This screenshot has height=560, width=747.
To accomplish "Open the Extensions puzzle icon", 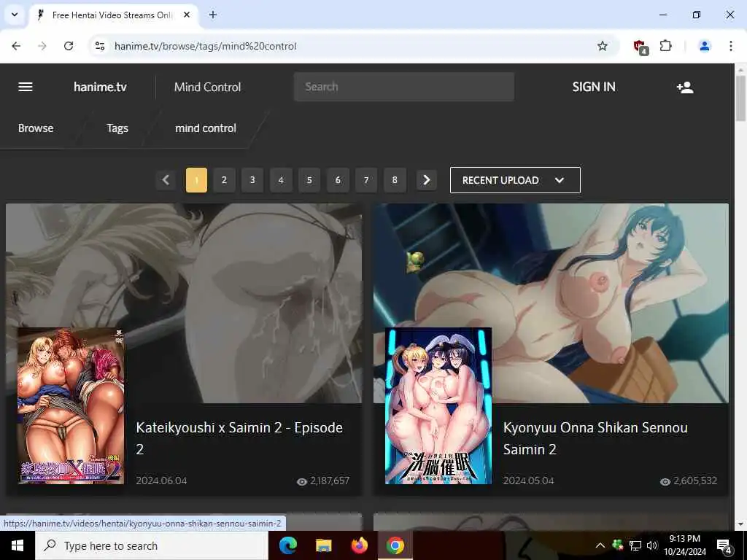I will coord(665,46).
